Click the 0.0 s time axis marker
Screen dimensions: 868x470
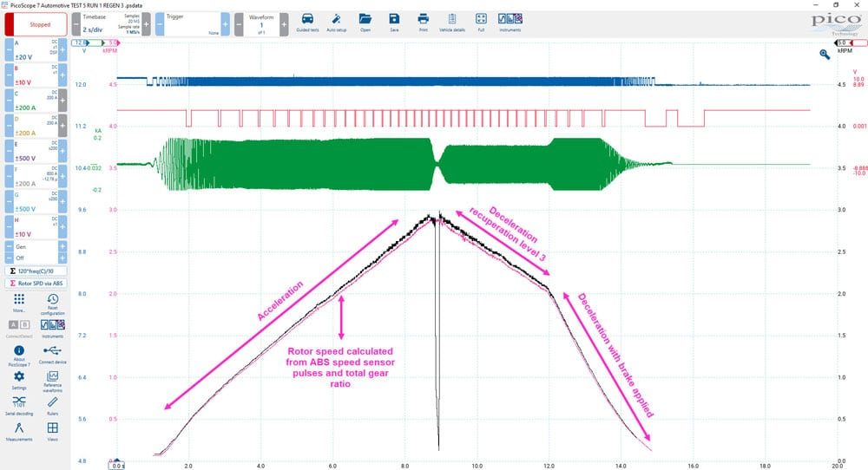click(117, 466)
